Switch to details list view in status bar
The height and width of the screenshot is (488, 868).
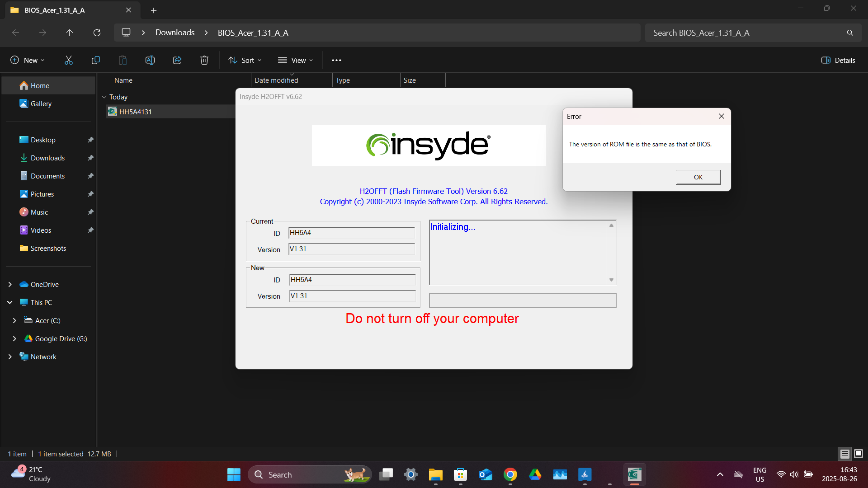point(844,454)
